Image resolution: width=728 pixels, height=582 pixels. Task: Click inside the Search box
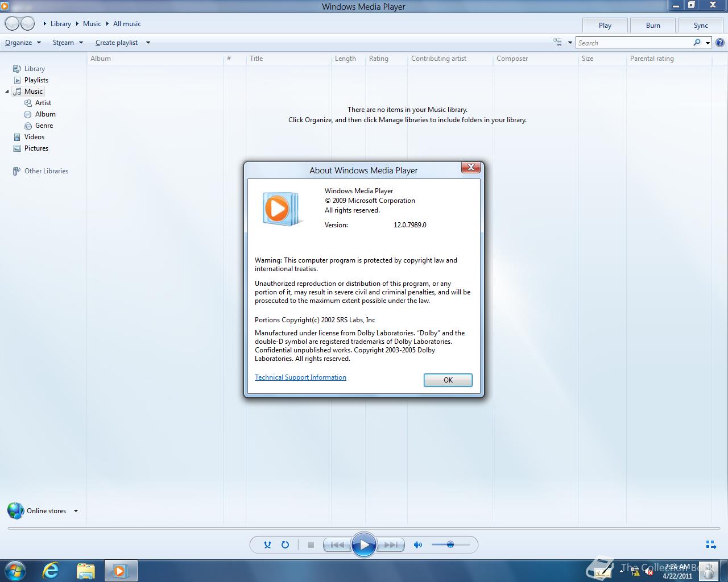[633, 43]
